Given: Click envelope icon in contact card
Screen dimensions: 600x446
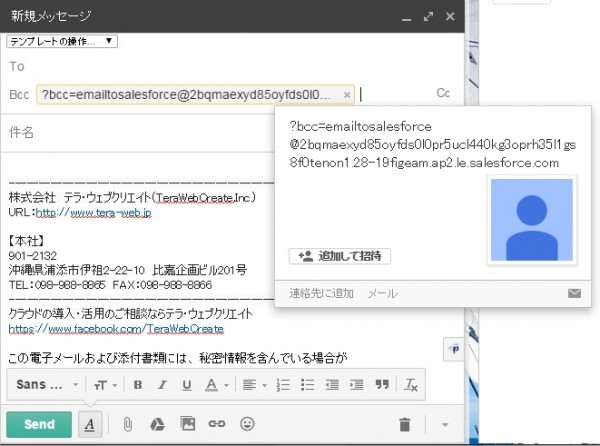Looking at the screenshot, I should pos(574,293).
